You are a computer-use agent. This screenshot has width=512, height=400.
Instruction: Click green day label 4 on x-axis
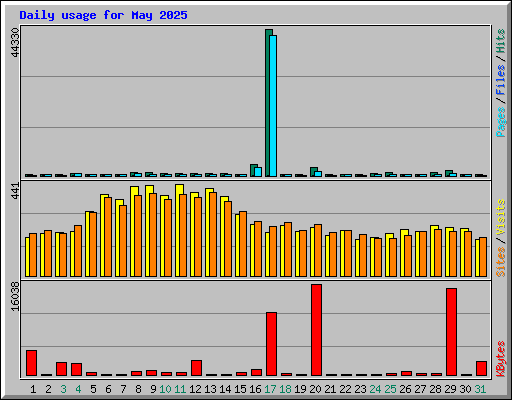pos(78,389)
